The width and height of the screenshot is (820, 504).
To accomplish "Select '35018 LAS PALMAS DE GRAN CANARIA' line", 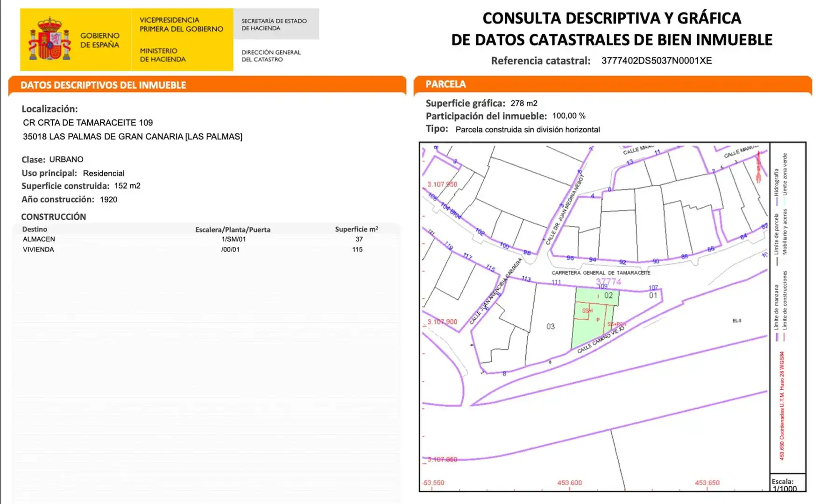I will [133, 137].
